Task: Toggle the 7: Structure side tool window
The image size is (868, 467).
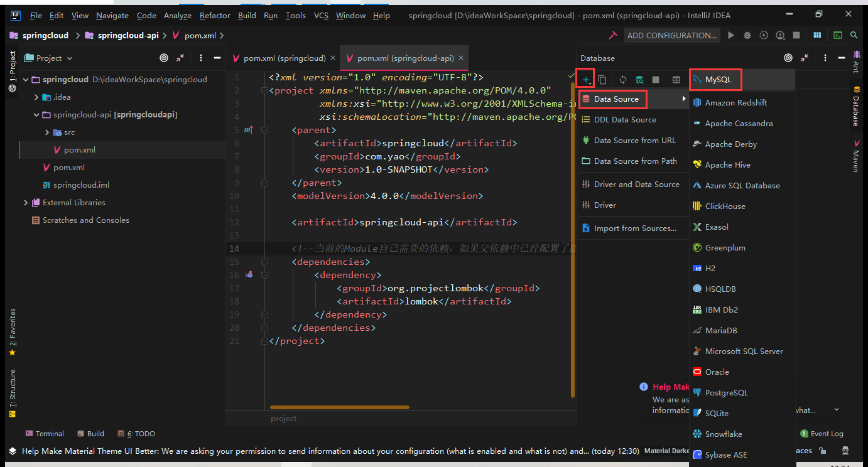Action: tap(12, 393)
